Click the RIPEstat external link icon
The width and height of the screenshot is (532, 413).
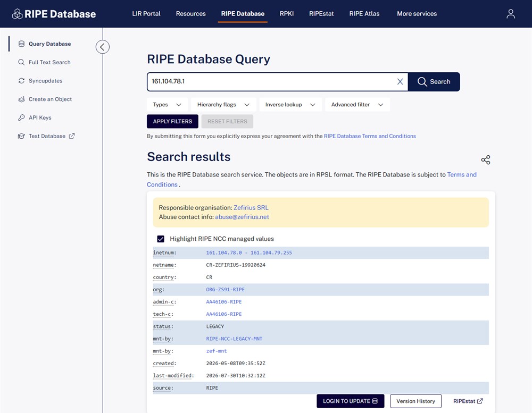(x=480, y=401)
